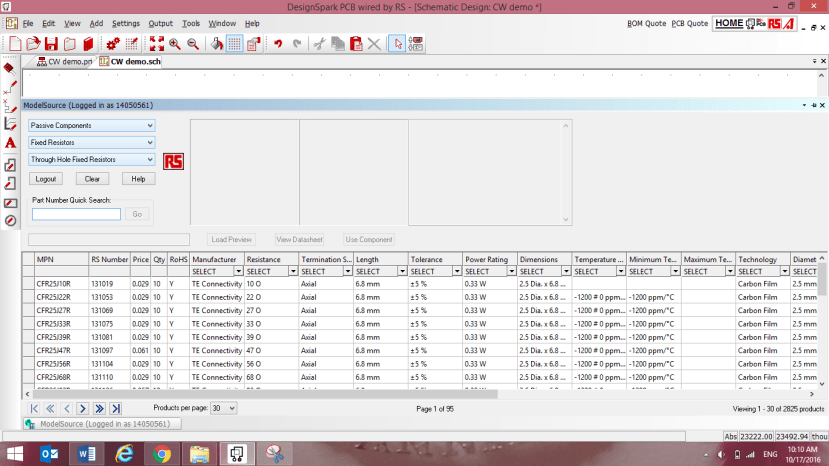Image resolution: width=829 pixels, height=466 pixels.
Task: Click the MPN column header
Action: [x=61, y=259]
